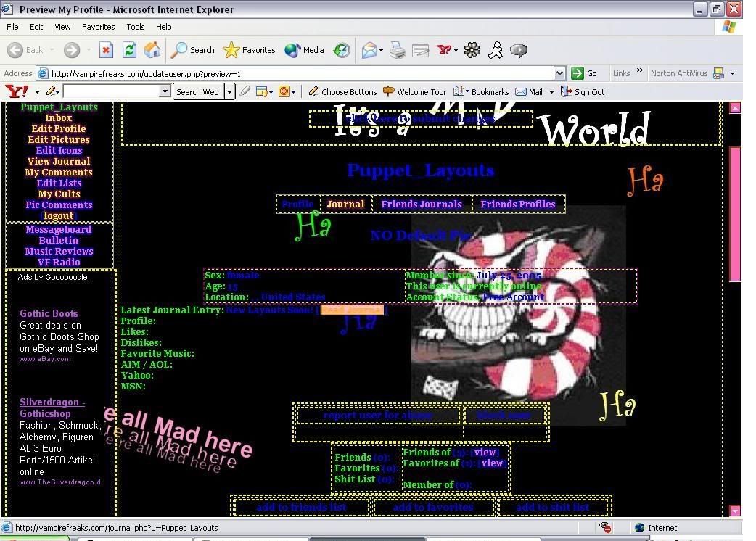Click the orange target icon in Yahoo toolbar
This screenshot has width=756, height=541.
284,91
